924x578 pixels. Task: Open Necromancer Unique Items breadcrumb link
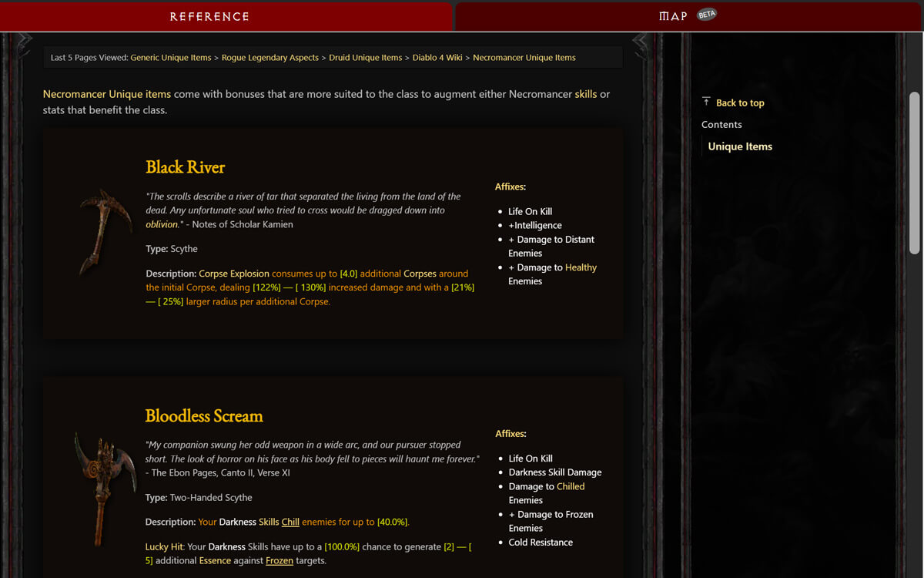524,58
